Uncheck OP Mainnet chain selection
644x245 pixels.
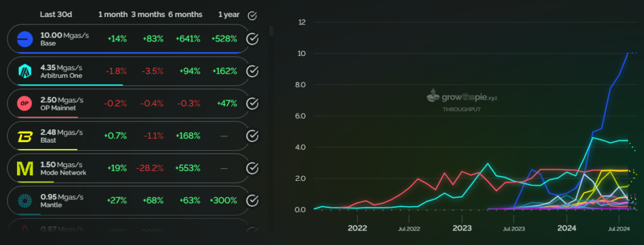[252, 104]
